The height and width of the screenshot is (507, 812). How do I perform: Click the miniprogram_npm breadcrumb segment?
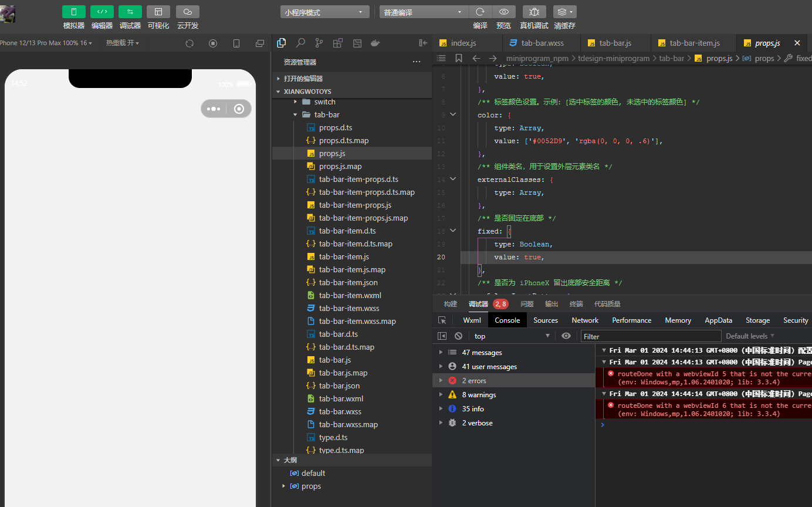(x=537, y=58)
